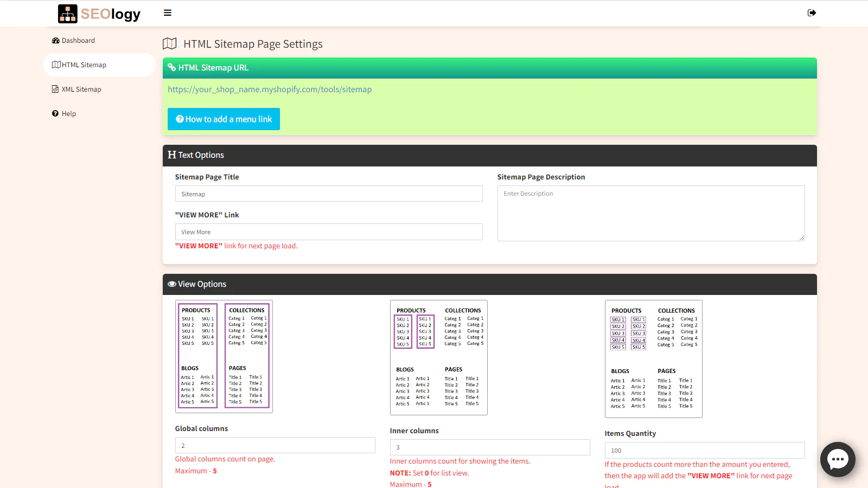Click 'Global columns count on page.' hint
Screen dimensions: 868x488
click(225, 459)
